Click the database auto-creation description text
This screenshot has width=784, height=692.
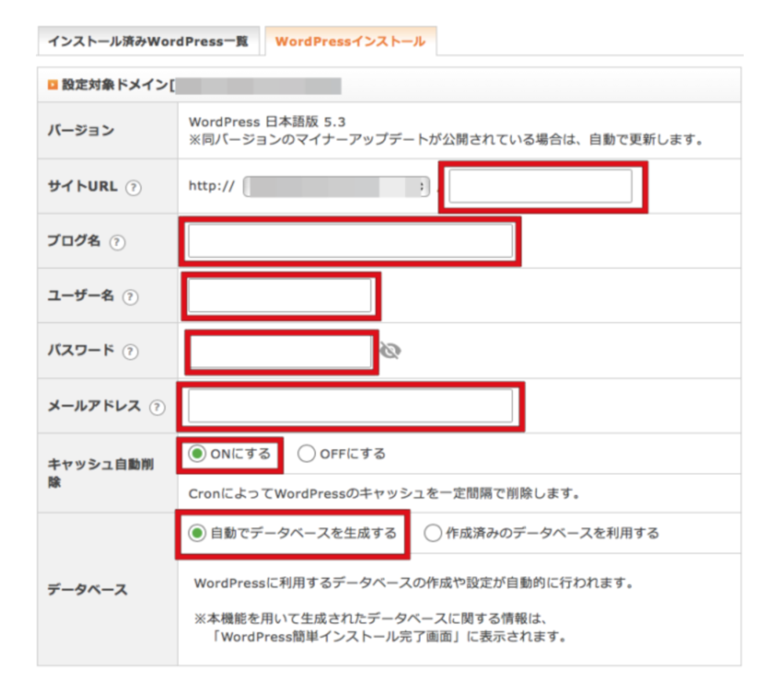(x=414, y=583)
